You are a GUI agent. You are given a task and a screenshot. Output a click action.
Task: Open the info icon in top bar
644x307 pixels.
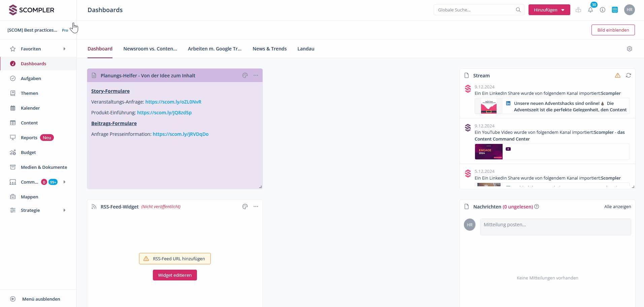(x=603, y=10)
